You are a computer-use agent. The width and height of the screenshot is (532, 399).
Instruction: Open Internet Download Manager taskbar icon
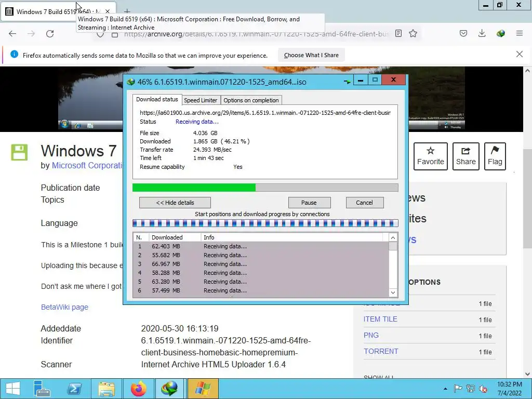point(169,389)
